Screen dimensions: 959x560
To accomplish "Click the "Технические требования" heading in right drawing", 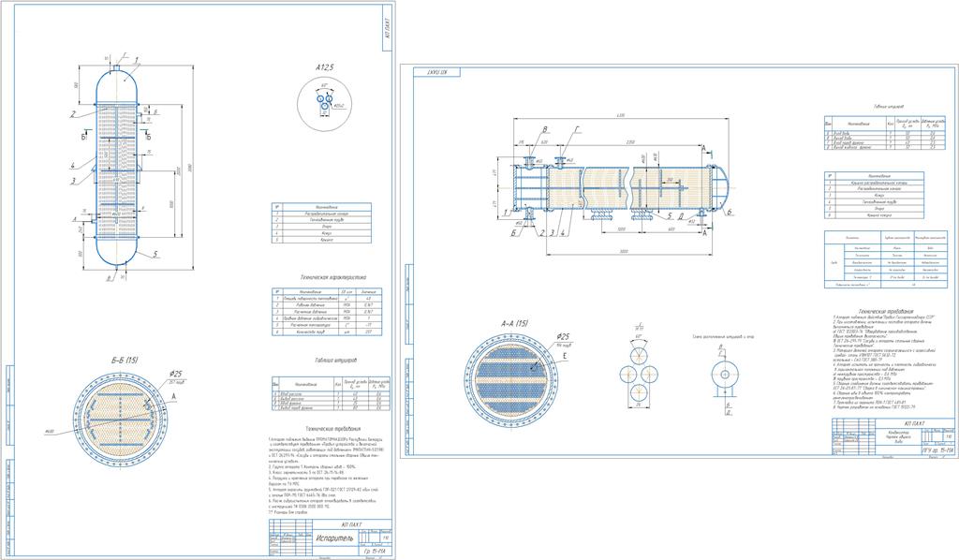I will [x=885, y=311].
